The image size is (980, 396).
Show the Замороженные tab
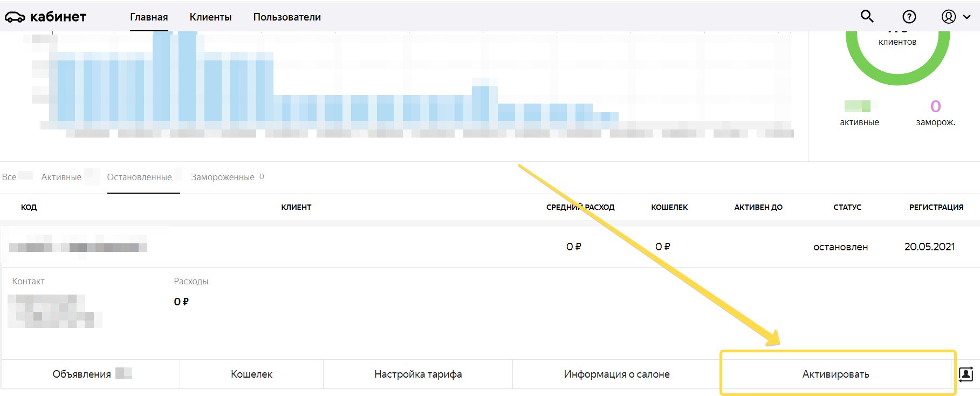click(223, 177)
